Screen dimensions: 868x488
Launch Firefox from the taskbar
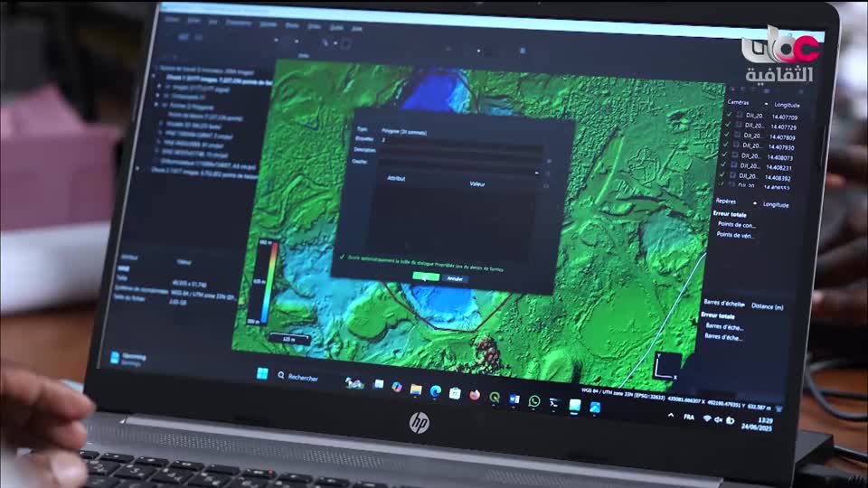point(474,394)
